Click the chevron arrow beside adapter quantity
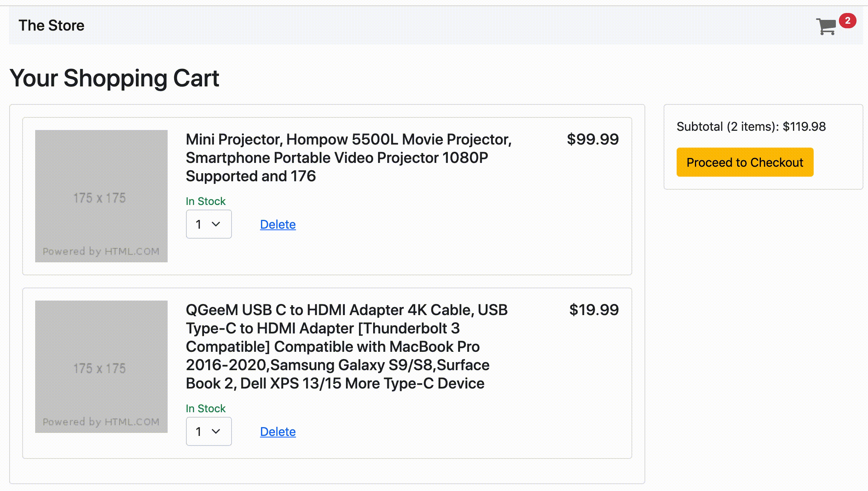 pos(216,431)
